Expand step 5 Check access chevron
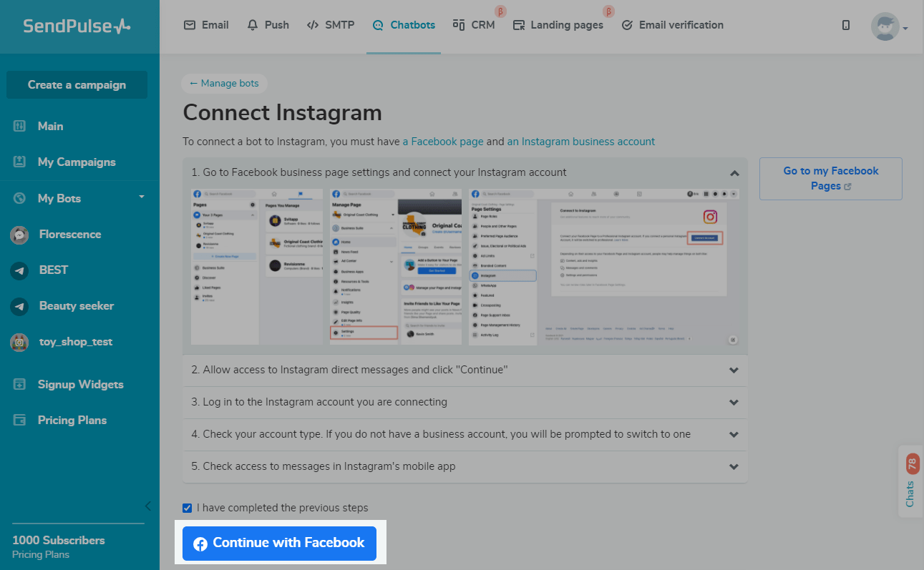 [734, 466]
